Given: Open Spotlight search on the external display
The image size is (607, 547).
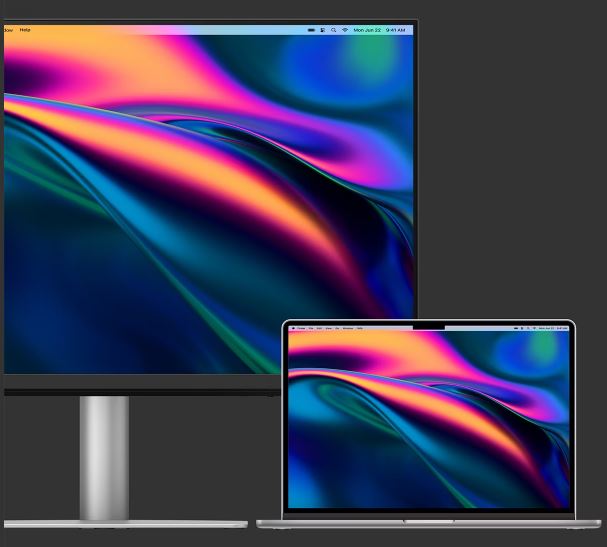Looking at the screenshot, I should click(334, 30).
